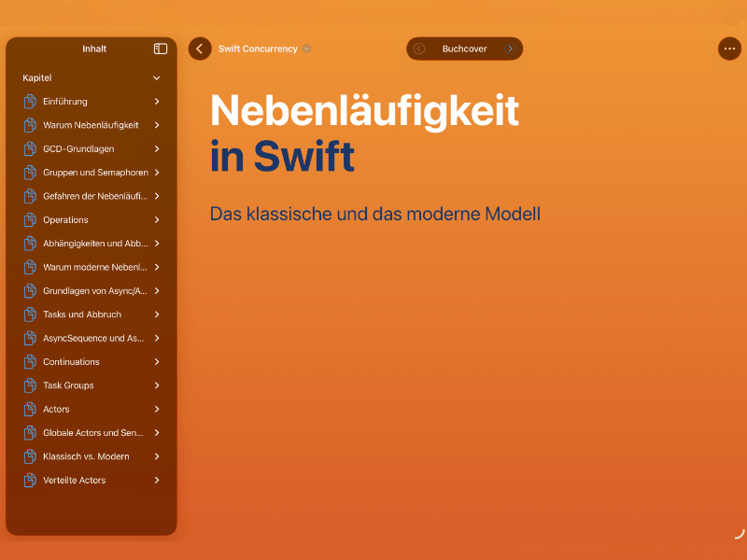Go back using the back arrow button
747x560 pixels.
click(x=200, y=49)
